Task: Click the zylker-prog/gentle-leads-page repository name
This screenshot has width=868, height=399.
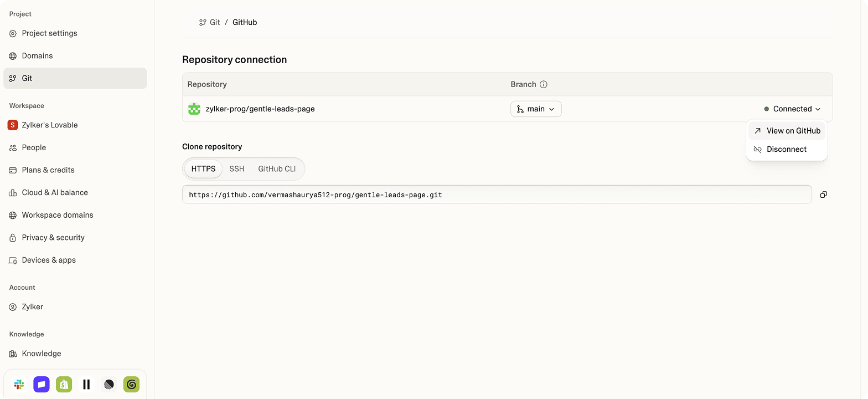Action: pyautogui.click(x=260, y=109)
